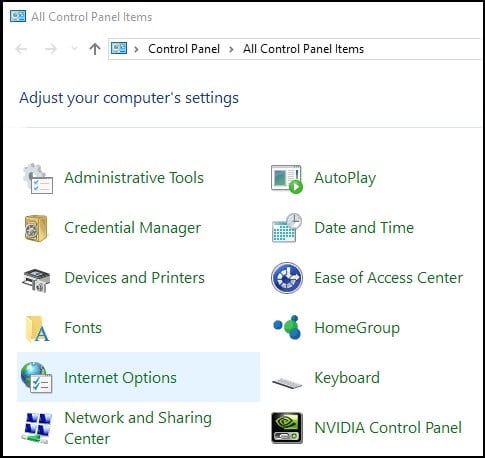
Task: Open the Fonts link
Action: pos(83,328)
